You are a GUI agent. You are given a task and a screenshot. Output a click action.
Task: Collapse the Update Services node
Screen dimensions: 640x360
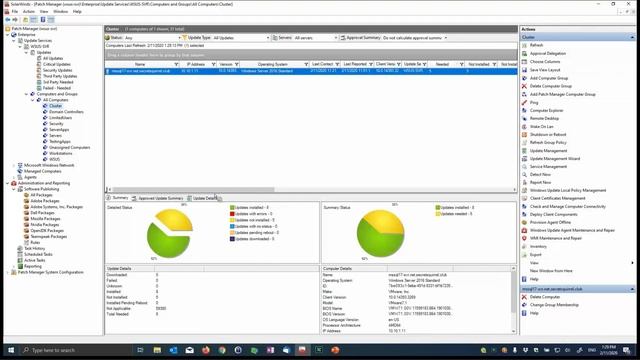pos(14,41)
